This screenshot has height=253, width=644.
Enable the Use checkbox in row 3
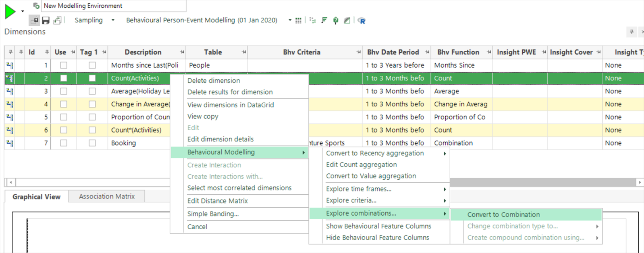coord(64,91)
